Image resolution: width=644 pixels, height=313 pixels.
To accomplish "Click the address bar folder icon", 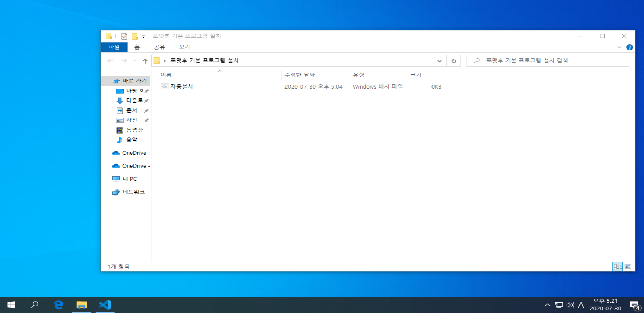I will click(157, 60).
